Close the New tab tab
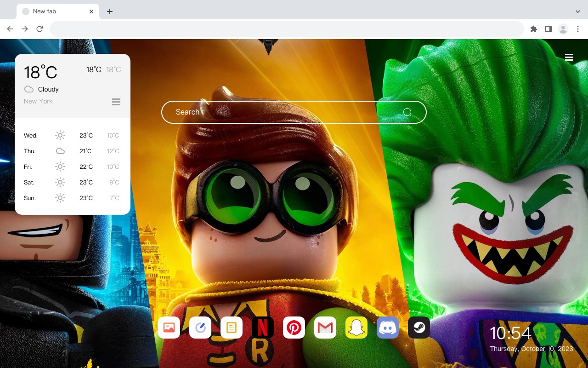 pyautogui.click(x=92, y=11)
